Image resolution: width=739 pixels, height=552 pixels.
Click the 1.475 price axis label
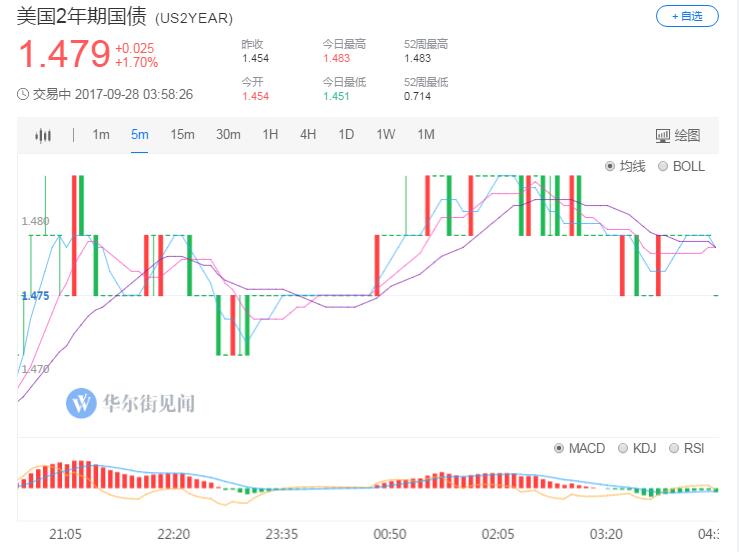pos(35,296)
